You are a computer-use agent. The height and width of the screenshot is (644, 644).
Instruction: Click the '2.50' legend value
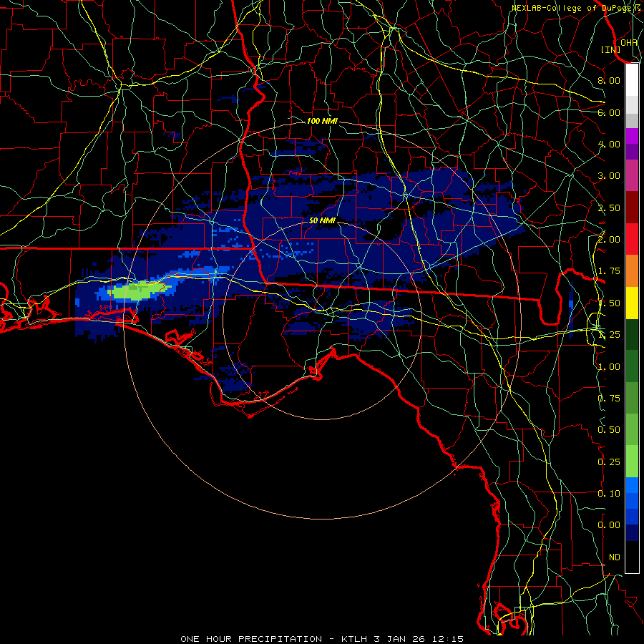(609, 208)
